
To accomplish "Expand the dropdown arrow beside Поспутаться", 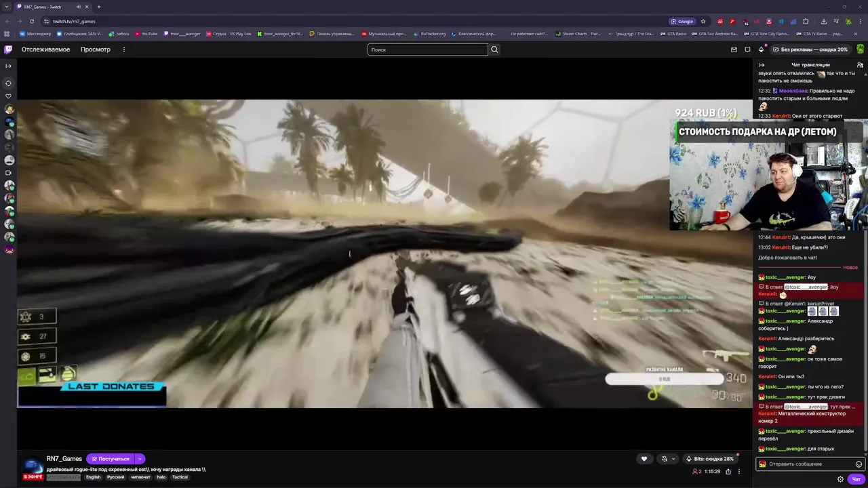I will point(140,459).
